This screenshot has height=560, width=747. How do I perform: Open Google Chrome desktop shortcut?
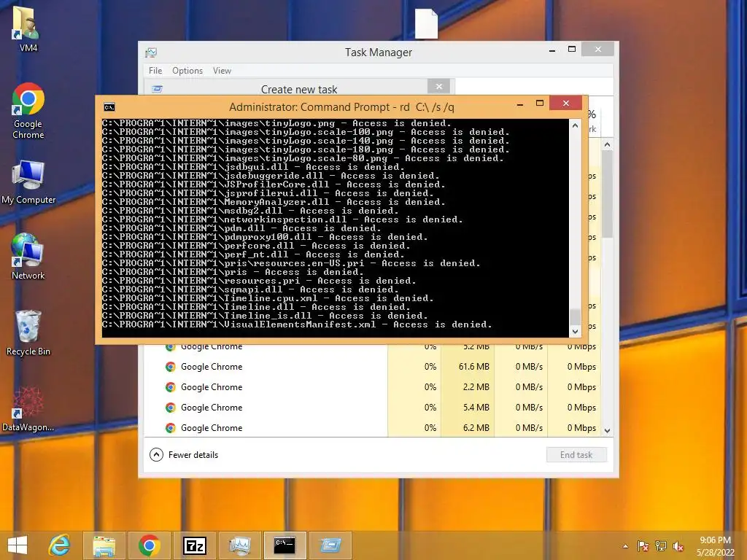(28, 111)
